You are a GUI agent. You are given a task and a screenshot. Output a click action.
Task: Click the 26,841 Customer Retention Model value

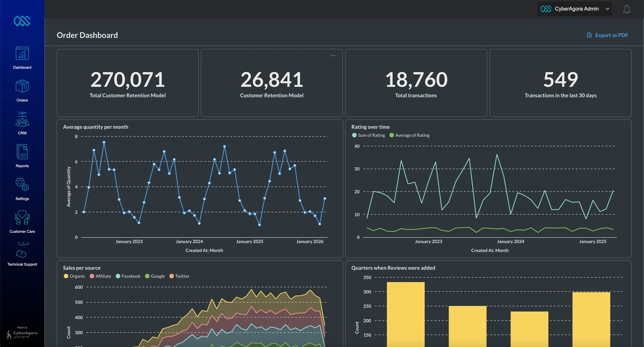pos(272,79)
